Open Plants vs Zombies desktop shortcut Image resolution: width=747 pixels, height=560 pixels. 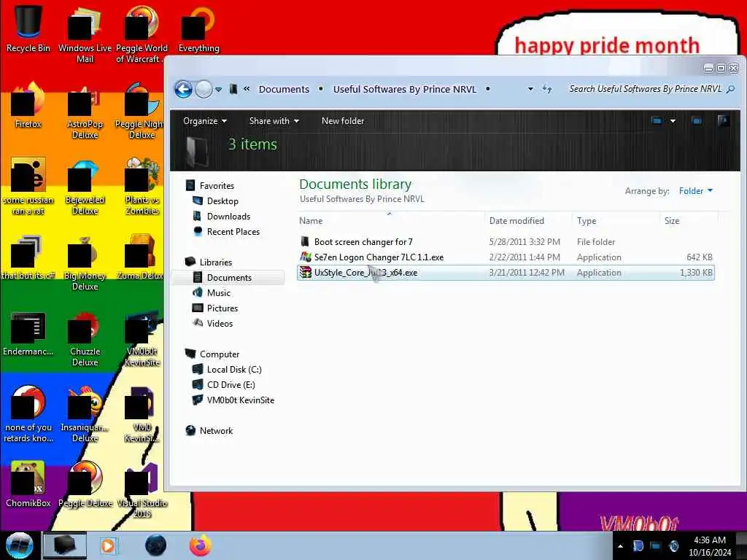142,186
